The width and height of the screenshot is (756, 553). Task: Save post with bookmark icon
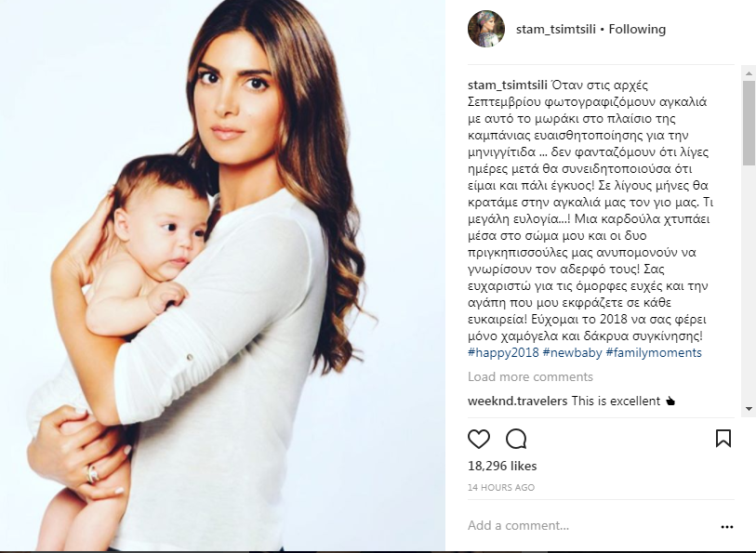[723, 439]
